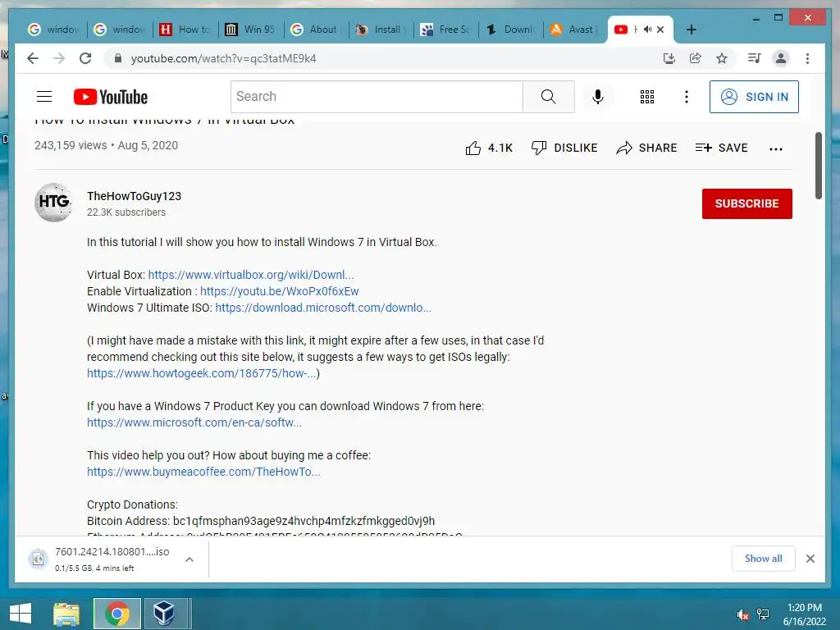
Task: Switch to the 'About' tab
Action: click(x=316, y=30)
